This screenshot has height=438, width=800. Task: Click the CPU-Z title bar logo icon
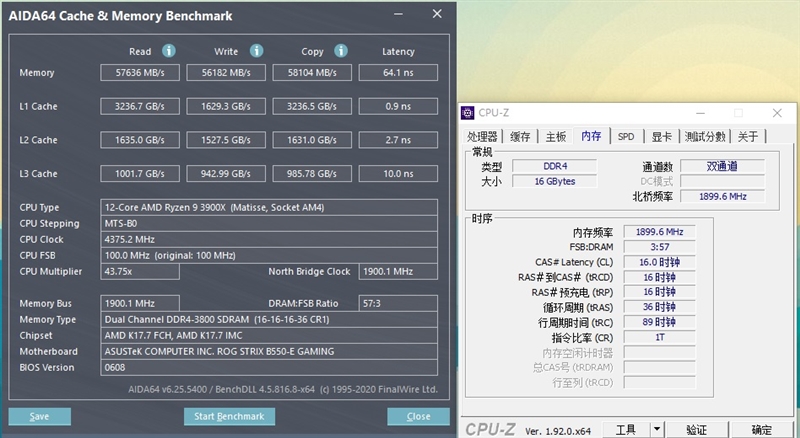click(x=467, y=113)
